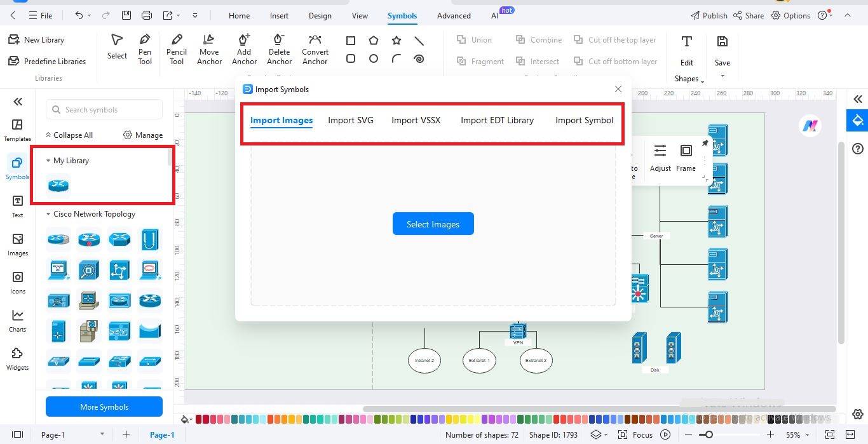Expand the Save dropdown arrow
Viewport: 868px width, 444px height.
[x=722, y=76]
